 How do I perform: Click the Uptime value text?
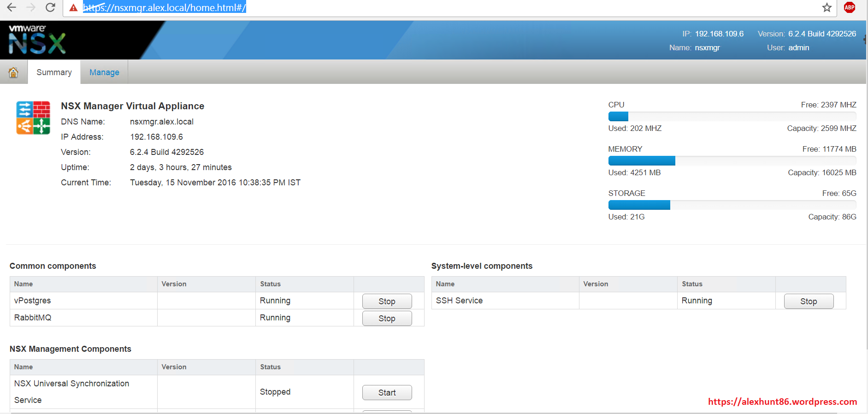[x=181, y=167]
